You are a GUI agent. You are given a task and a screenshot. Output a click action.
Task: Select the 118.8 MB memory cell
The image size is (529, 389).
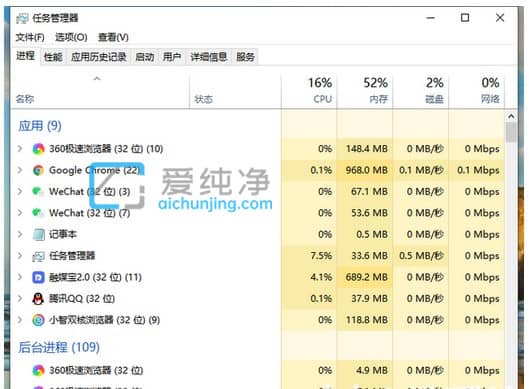point(366,320)
